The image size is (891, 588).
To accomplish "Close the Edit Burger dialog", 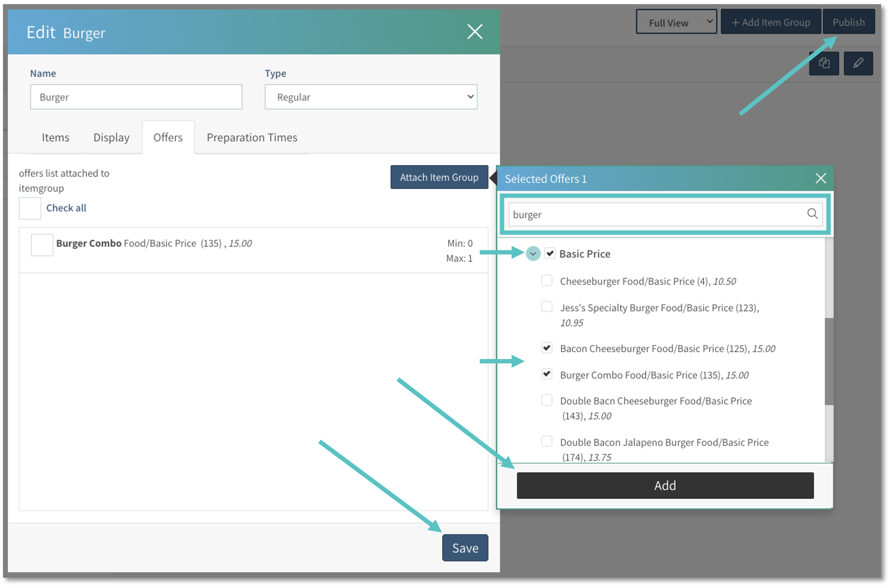I will pyautogui.click(x=475, y=32).
